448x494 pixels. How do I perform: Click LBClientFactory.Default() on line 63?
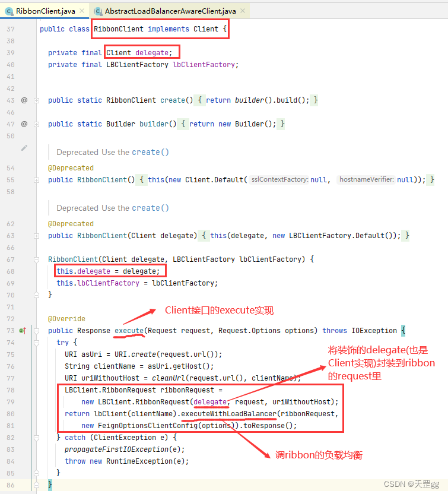click(342, 236)
